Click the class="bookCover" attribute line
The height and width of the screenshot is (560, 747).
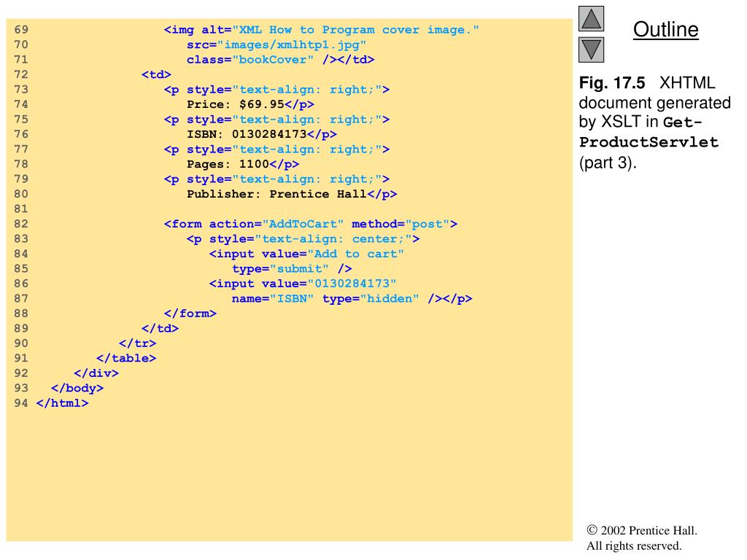pos(280,60)
